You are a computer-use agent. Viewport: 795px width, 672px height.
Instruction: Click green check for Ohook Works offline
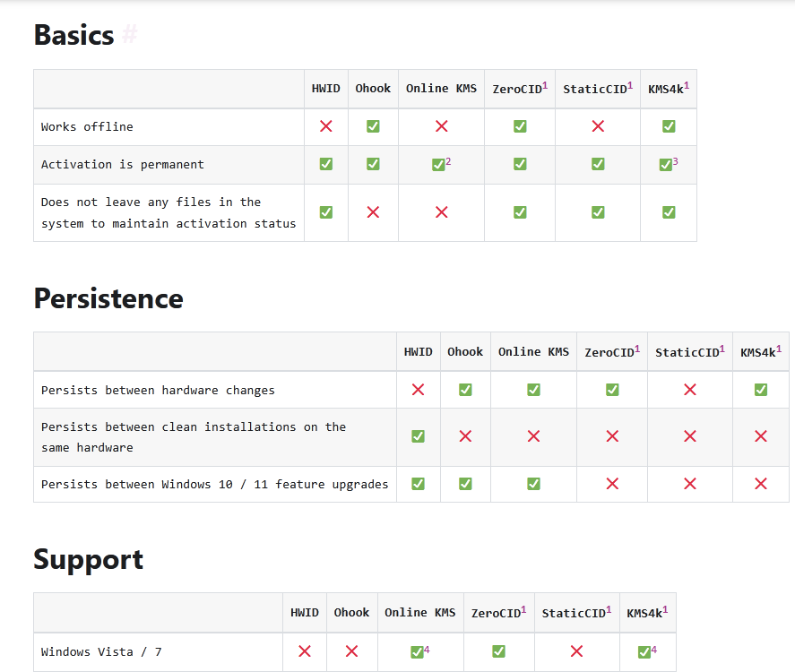tap(373, 126)
